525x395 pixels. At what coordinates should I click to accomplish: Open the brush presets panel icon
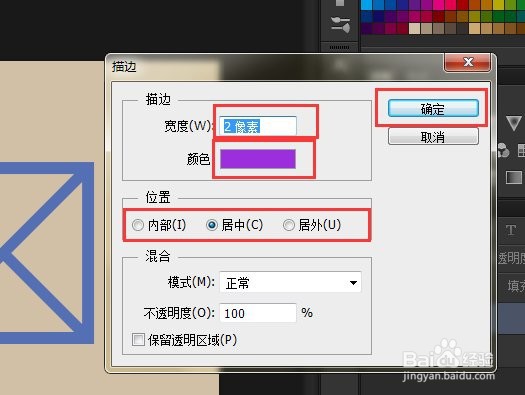click(x=341, y=25)
